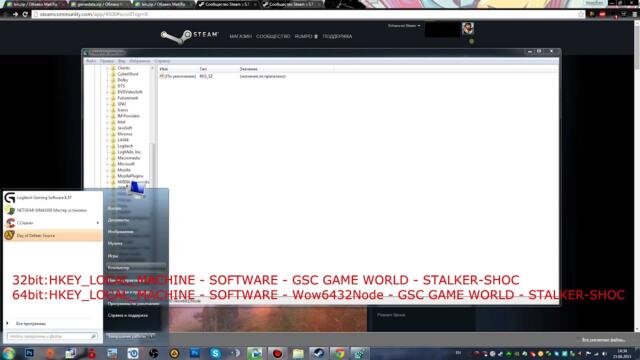The image size is (640, 360).
Task: Click the Dolby key folder icon
Action: click(x=113, y=80)
